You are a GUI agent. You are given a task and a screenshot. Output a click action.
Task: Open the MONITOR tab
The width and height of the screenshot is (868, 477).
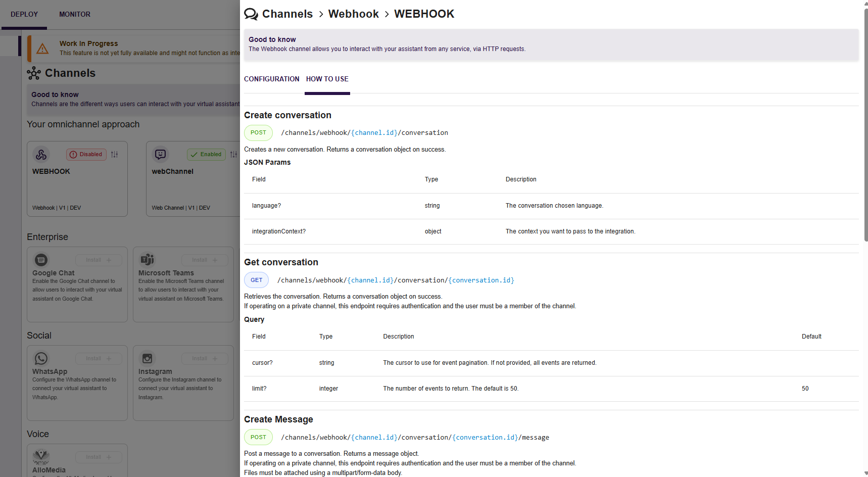point(75,14)
